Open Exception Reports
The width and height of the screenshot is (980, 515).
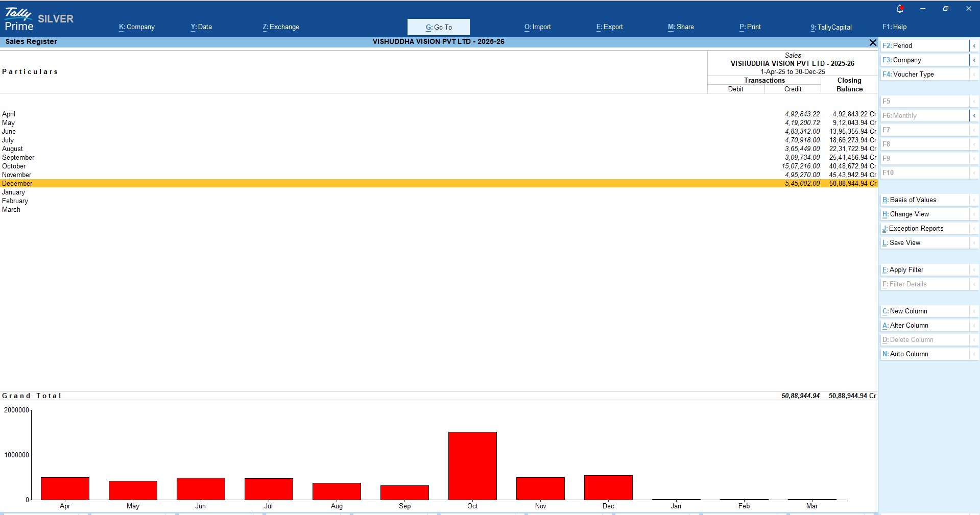click(x=924, y=229)
